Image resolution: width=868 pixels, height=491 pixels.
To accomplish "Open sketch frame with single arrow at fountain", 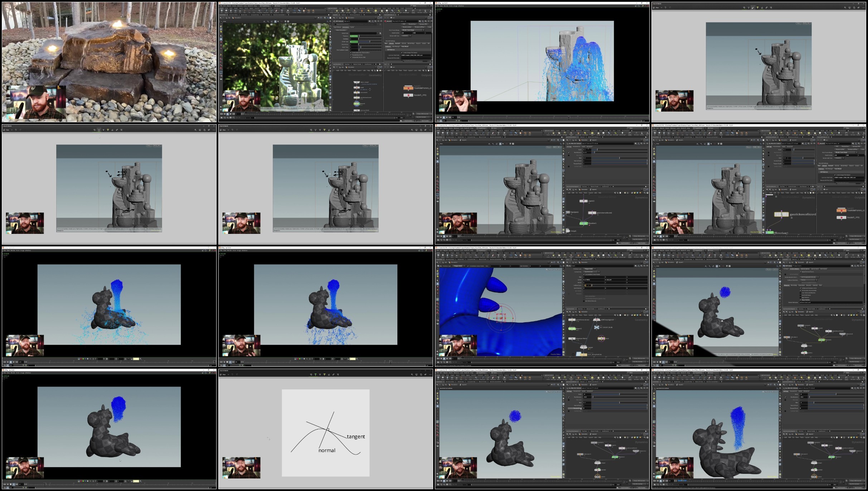I will click(x=759, y=62).
